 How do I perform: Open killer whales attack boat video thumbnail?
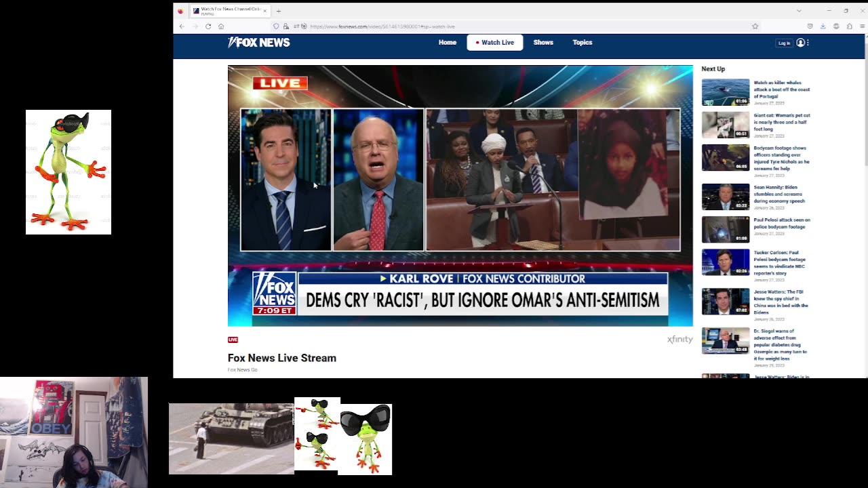[726, 92]
